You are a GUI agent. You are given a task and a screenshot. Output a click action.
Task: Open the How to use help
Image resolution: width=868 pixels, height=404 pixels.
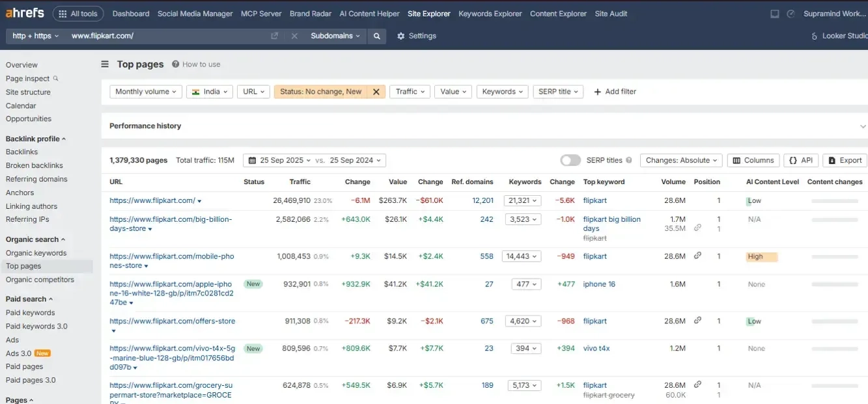[x=196, y=64]
